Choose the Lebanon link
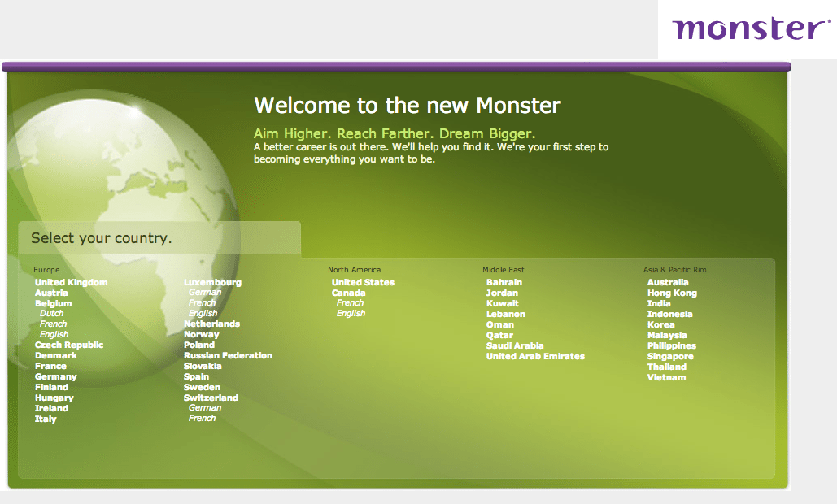 (x=505, y=314)
